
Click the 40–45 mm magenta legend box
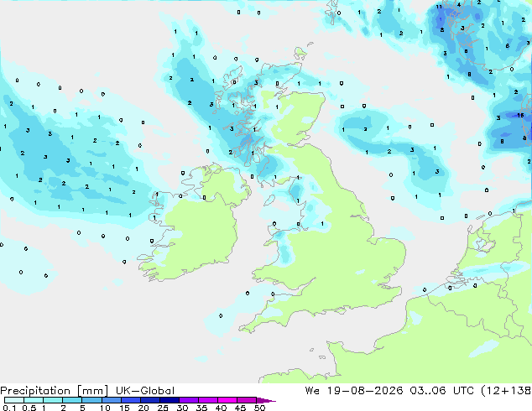pyautogui.click(x=227, y=400)
